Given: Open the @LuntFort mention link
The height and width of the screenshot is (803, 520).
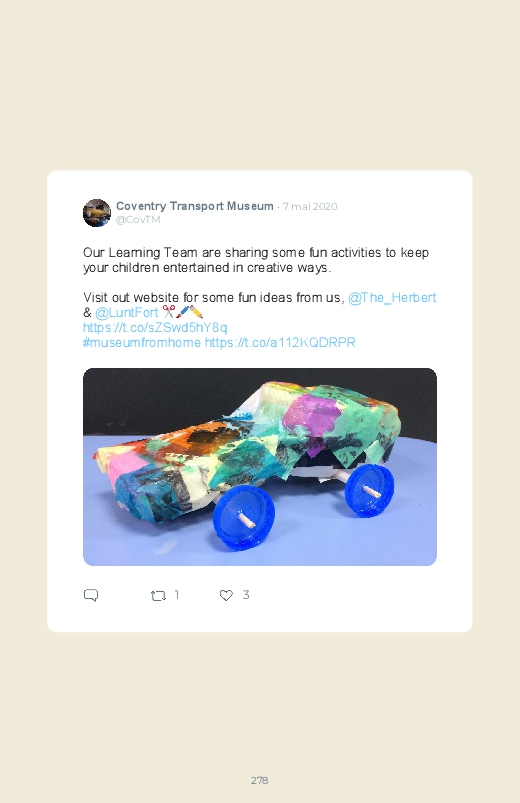Looking at the screenshot, I should click(x=127, y=312).
